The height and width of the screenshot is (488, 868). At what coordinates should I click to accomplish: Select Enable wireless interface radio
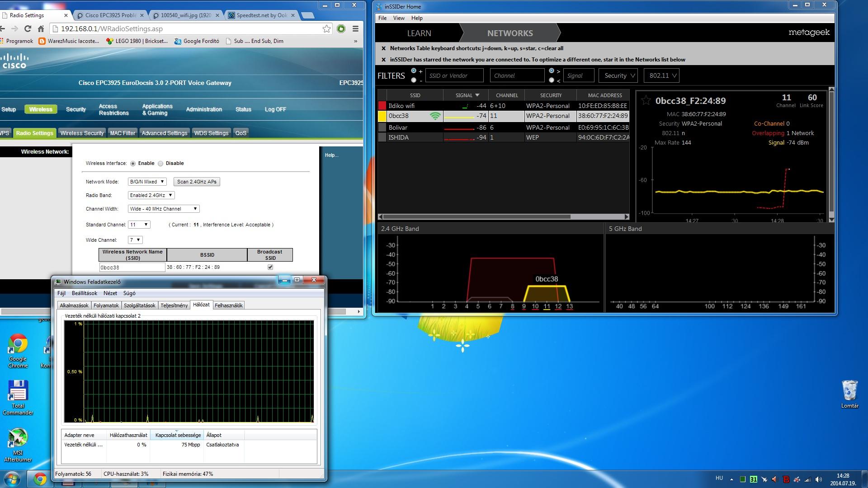[133, 164]
